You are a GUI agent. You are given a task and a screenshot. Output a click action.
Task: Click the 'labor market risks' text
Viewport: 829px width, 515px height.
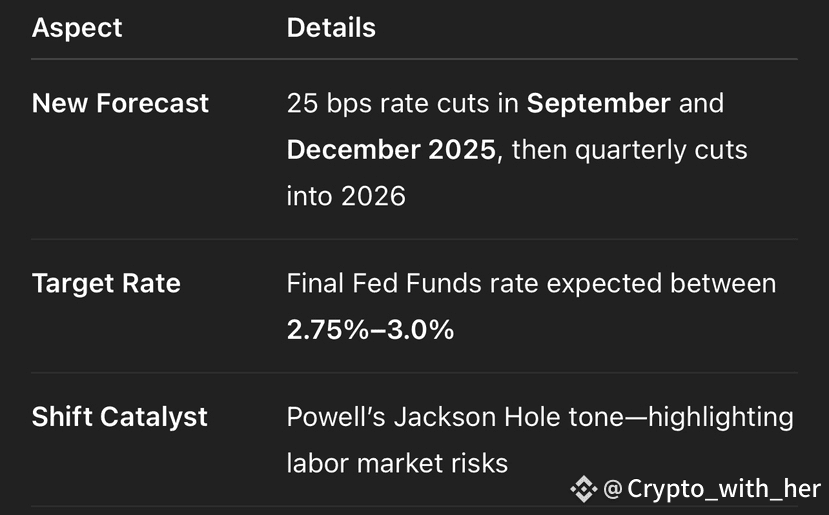tap(397, 464)
